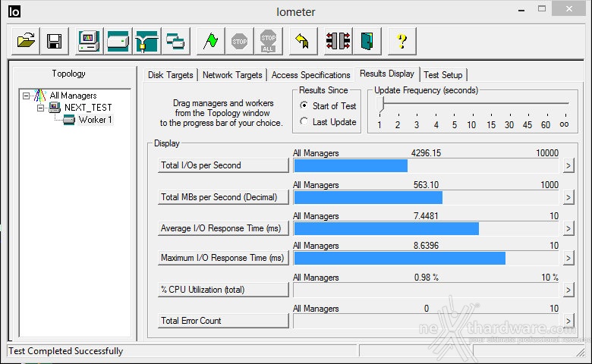Viewport: 592px width, 364px height.
Task: Click the STOP ALL tests icon
Action: coord(268,41)
